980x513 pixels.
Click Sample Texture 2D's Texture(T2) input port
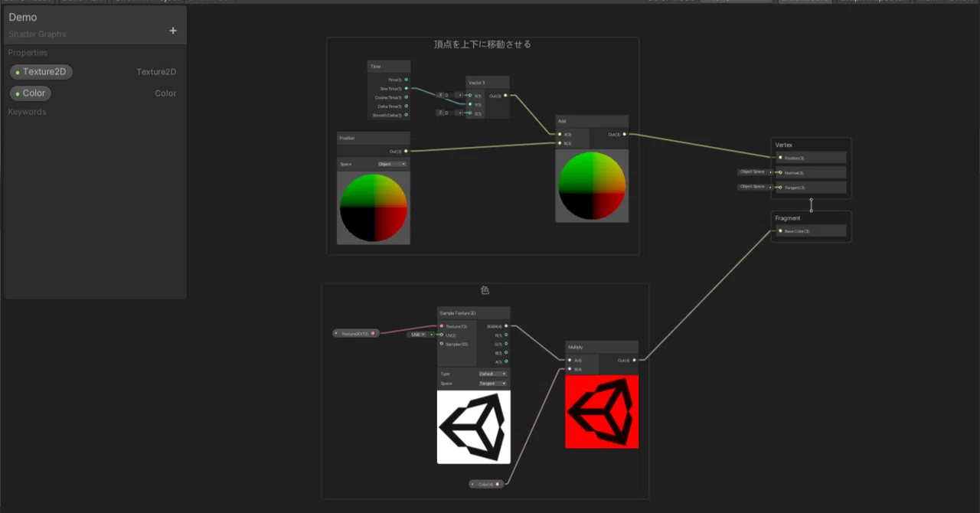click(442, 326)
